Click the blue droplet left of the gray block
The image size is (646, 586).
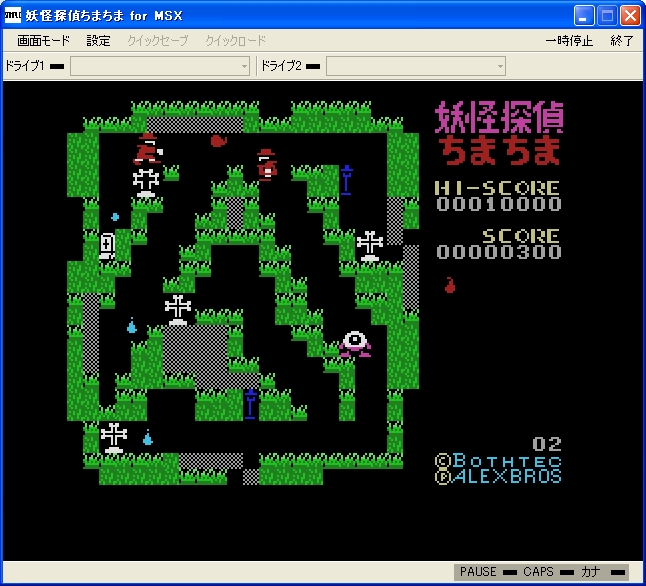pyautogui.click(x=131, y=326)
